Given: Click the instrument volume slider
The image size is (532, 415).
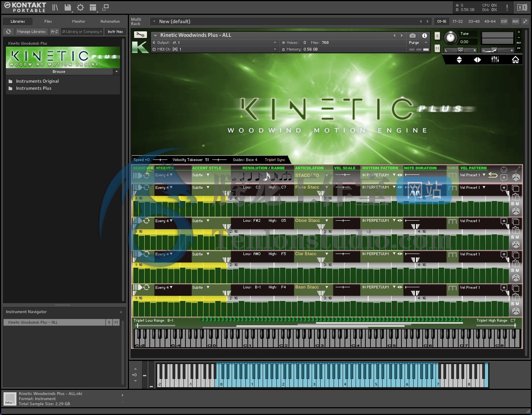Looking at the screenshot, I should pyautogui.click(x=498, y=50).
